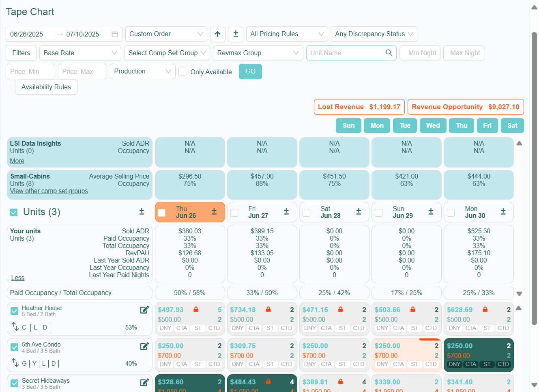
Task: Open the calendar icon in date range field
Action: click(115, 34)
